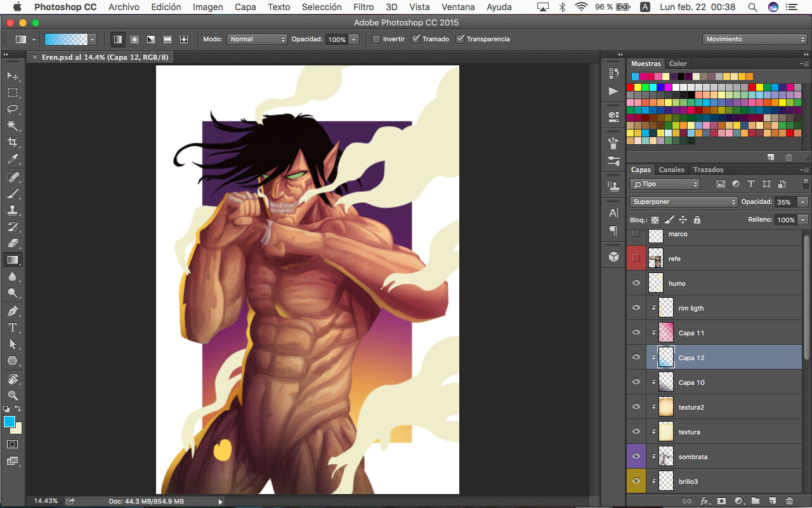The image size is (812, 508).
Task: Open the Tipo layer filter dropdown
Action: click(664, 184)
